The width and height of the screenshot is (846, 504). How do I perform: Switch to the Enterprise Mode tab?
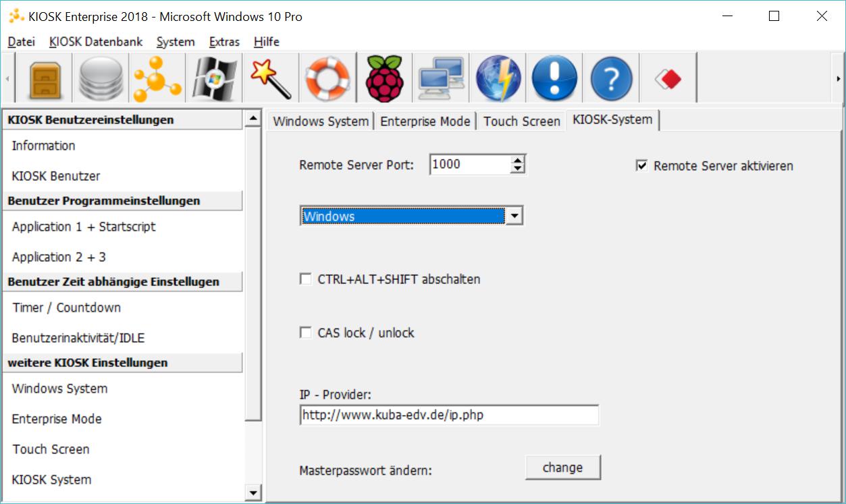[x=425, y=121]
